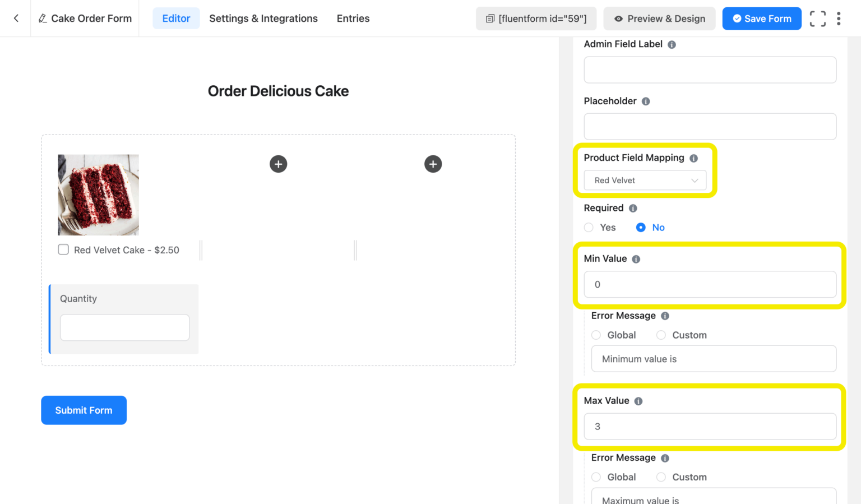
Task: Click the Save Form button
Action: click(761, 18)
